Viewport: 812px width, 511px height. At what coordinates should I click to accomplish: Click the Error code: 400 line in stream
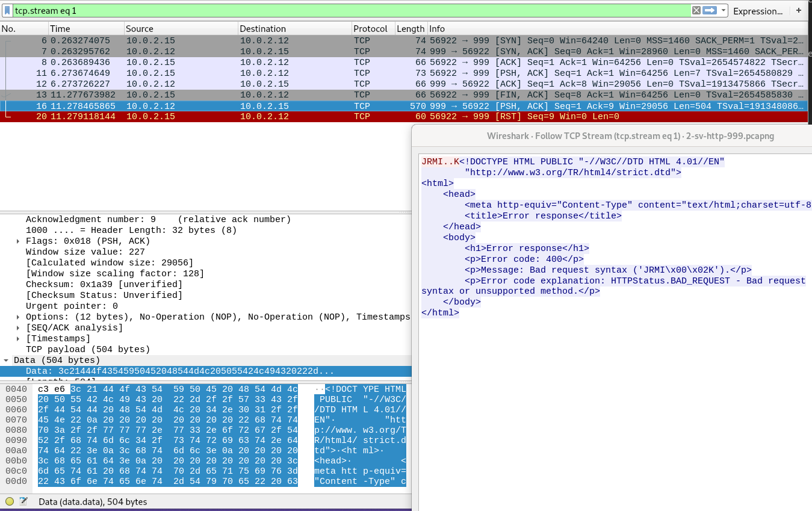pos(524,259)
